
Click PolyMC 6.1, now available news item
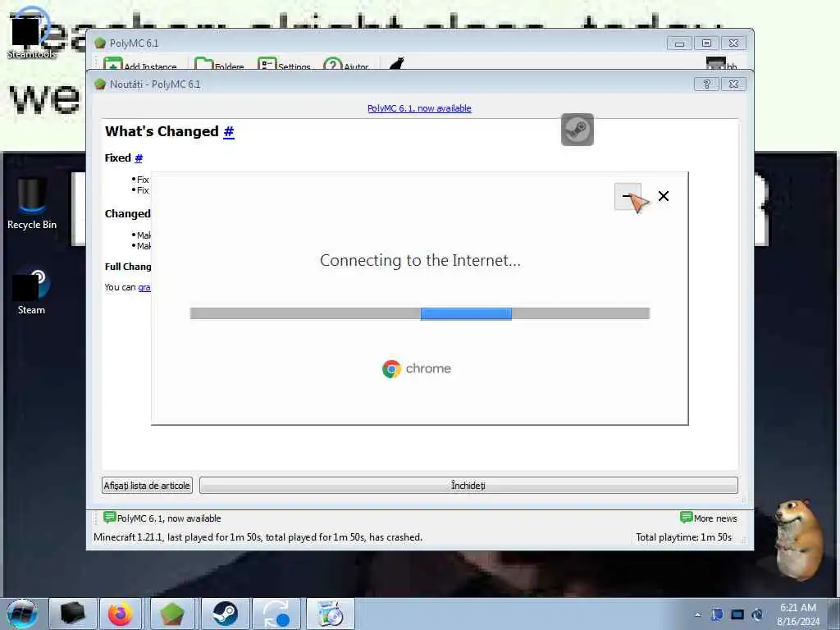coord(162,518)
